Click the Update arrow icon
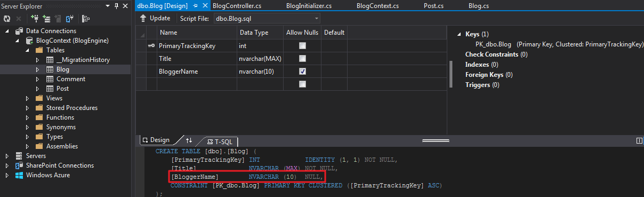This screenshot has width=644, height=197. [x=143, y=18]
